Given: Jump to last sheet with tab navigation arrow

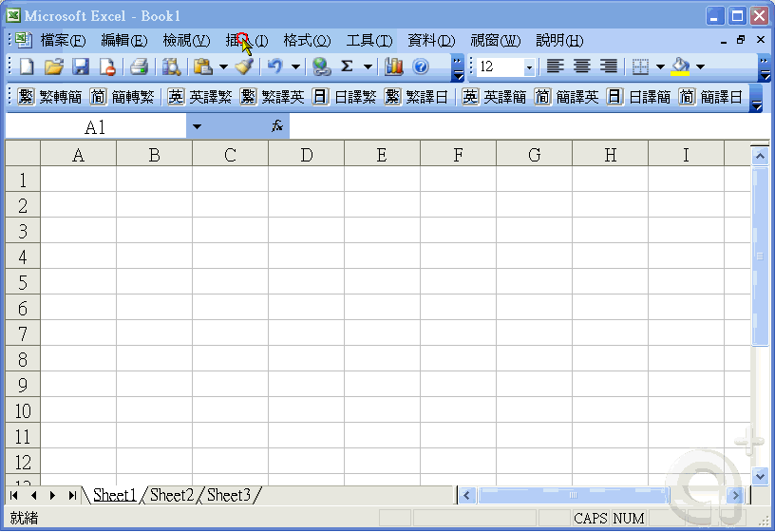Looking at the screenshot, I should coord(72,495).
